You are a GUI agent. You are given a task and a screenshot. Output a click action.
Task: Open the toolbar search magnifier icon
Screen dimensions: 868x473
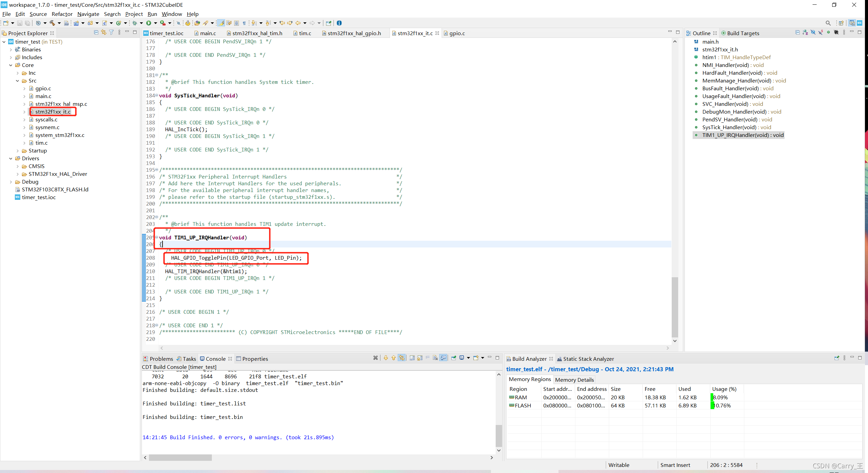click(x=828, y=23)
